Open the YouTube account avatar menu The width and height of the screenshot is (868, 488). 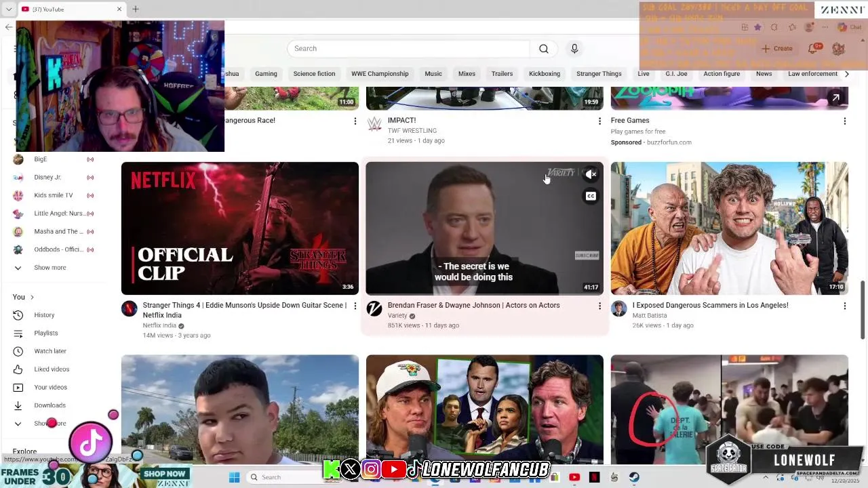tap(838, 49)
